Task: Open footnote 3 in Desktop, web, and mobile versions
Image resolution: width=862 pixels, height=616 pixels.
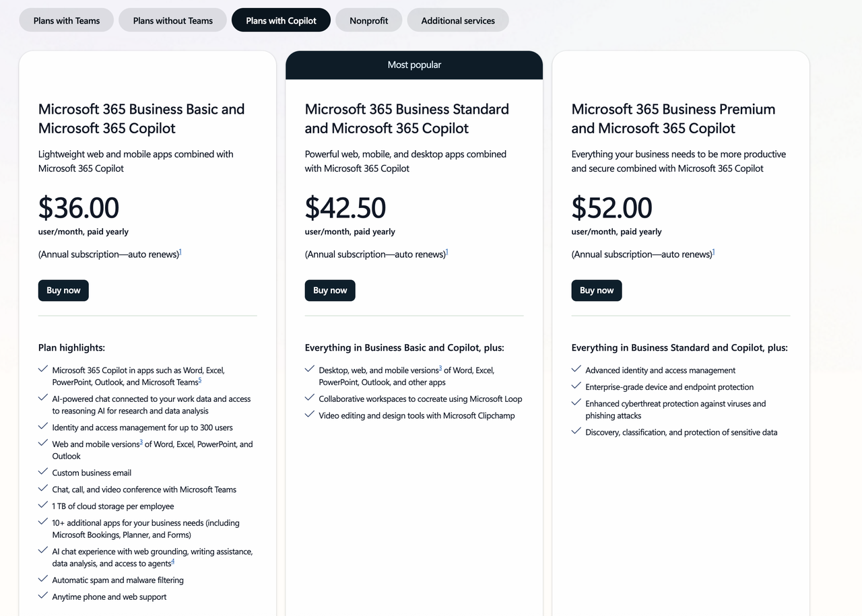Action: (440, 368)
